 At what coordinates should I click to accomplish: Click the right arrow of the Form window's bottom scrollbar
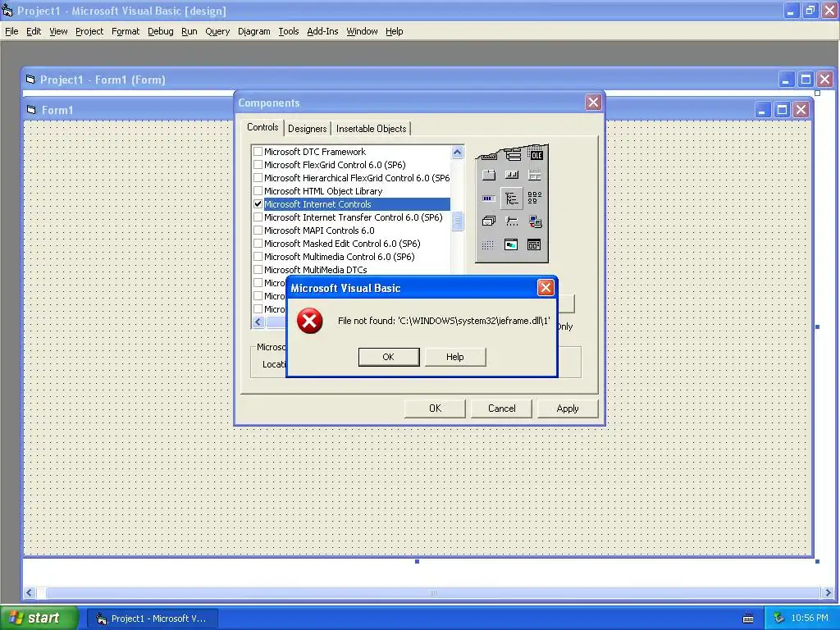828,592
